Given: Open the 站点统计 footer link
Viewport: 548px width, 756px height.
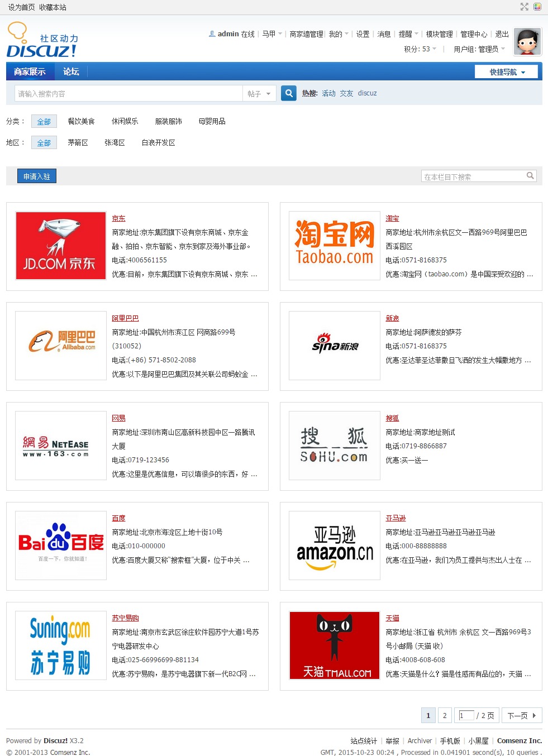Looking at the screenshot, I should click(364, 741).
